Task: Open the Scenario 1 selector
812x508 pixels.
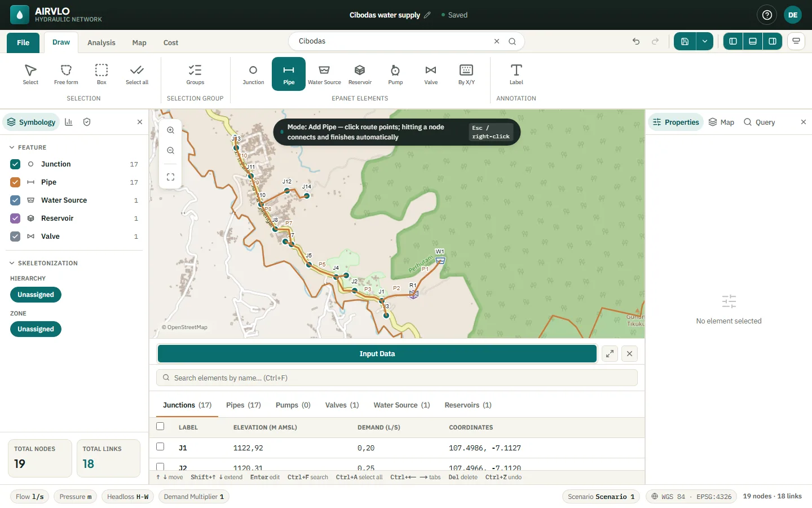Action: (601, 497)
